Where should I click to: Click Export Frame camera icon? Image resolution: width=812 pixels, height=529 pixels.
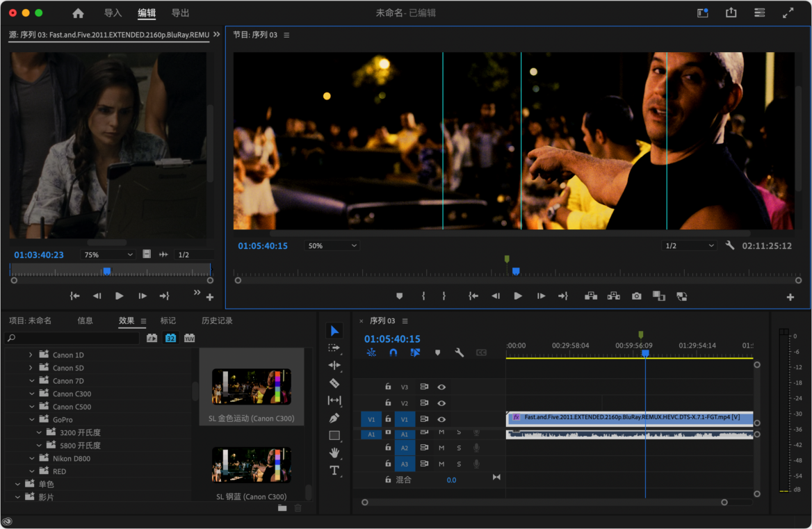coord(636,296)
